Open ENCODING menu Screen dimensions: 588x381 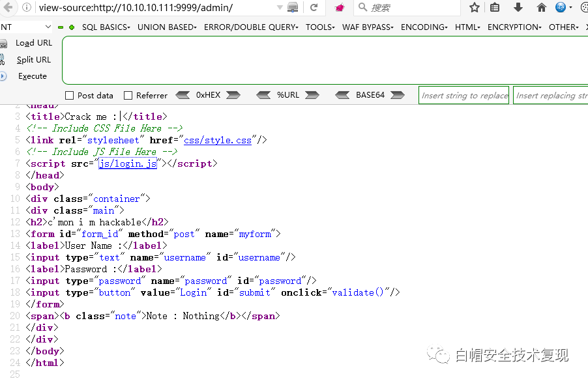click(424, 27)
